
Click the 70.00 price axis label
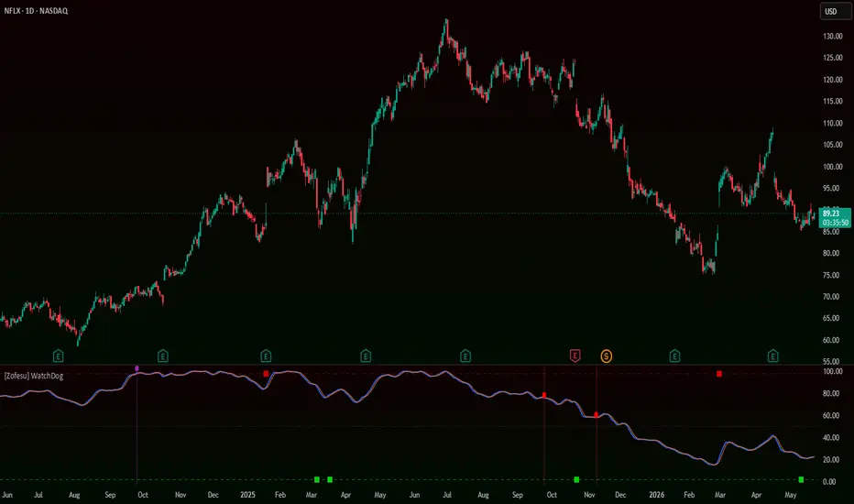click(831, 297)
